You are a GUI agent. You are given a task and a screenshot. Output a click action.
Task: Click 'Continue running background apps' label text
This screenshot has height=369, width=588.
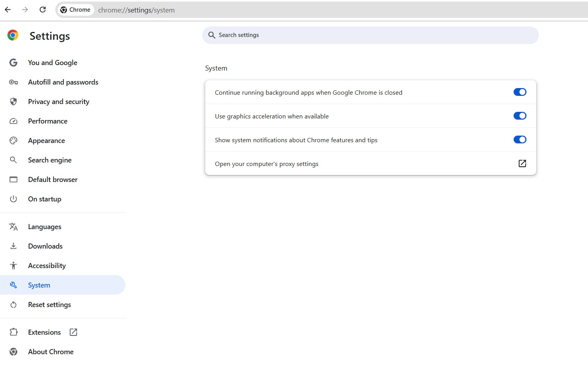point(308,93)
